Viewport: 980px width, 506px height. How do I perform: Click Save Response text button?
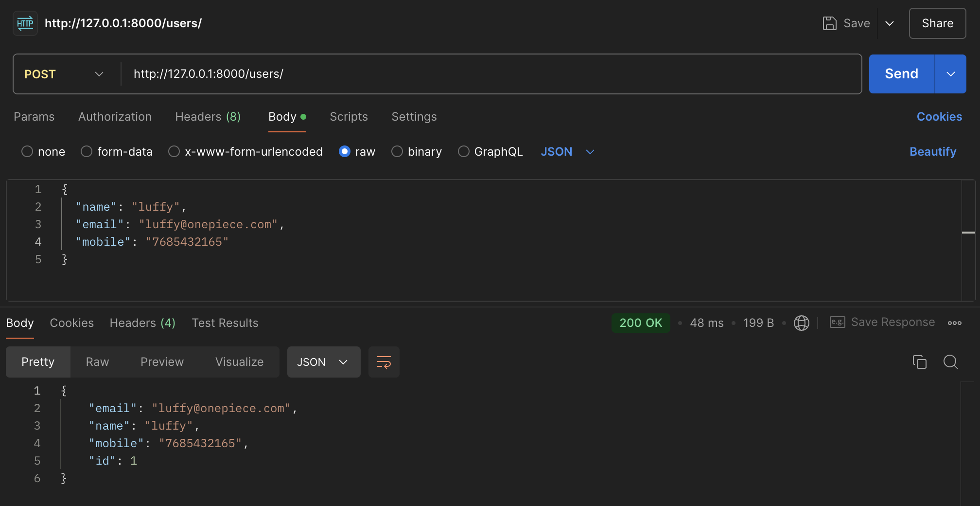[x=893, y=322]
